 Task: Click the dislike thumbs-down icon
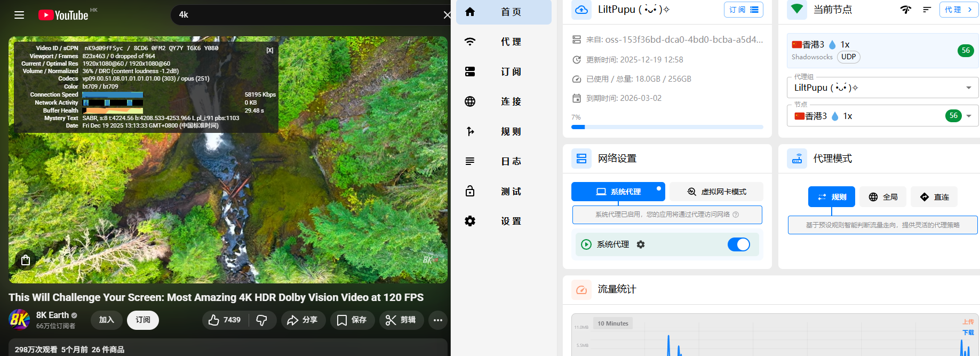click(262, 320)
